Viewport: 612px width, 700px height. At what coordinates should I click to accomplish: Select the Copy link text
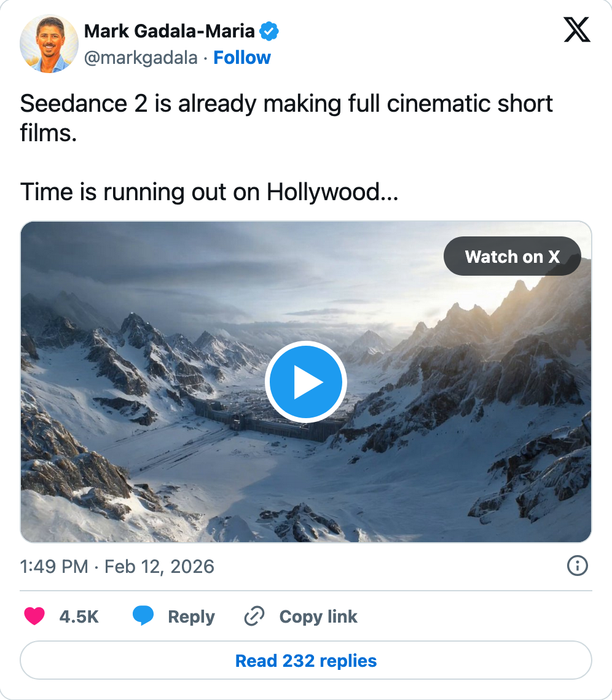pos(318,616)
